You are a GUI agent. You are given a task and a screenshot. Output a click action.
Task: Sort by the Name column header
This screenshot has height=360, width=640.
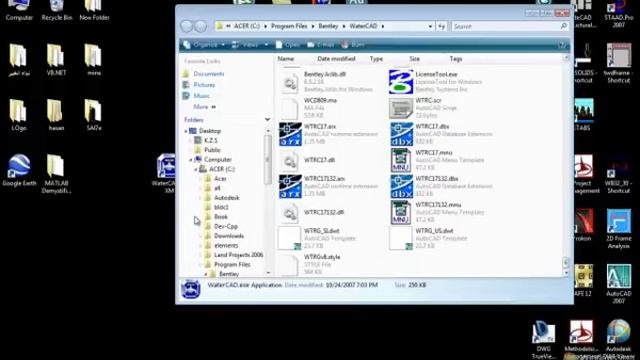tap(286, 59)
